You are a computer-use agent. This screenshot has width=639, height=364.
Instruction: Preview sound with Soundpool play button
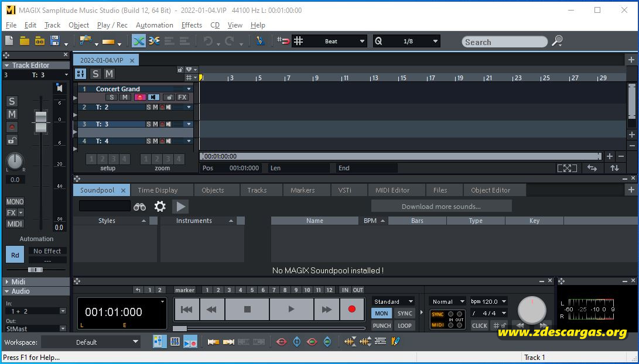(180, 207)
